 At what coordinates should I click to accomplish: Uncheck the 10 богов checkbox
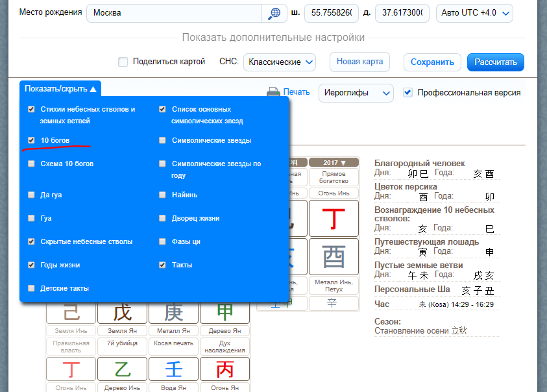pyautogui.click(x=31, y=140)
